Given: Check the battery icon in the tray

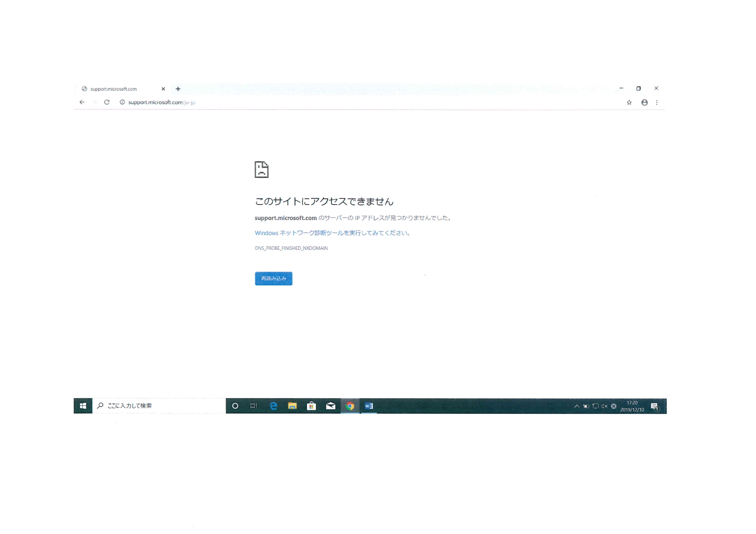Looking at the screenshot, I should pyautogui.click(x=586, y=406).
